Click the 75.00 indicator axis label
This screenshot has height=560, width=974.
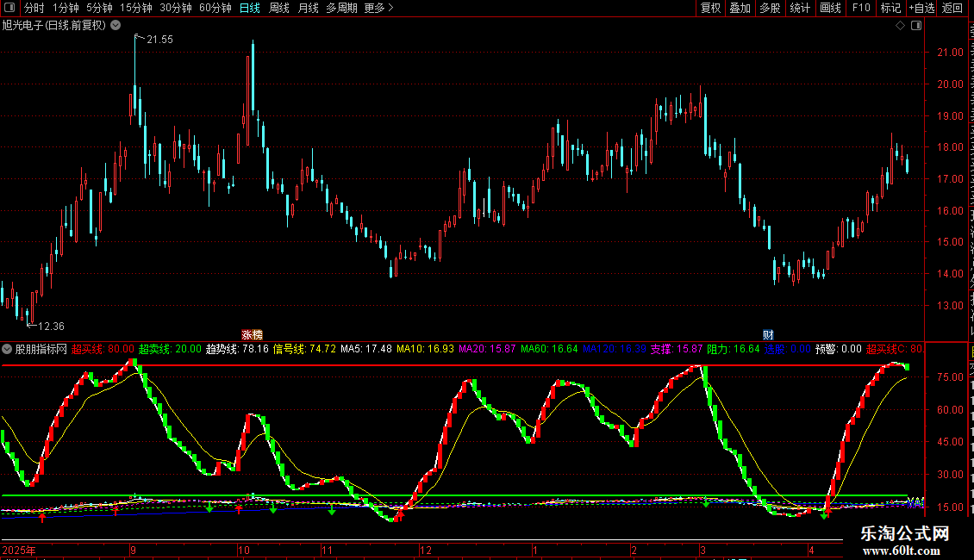click(x=950, y=376)
